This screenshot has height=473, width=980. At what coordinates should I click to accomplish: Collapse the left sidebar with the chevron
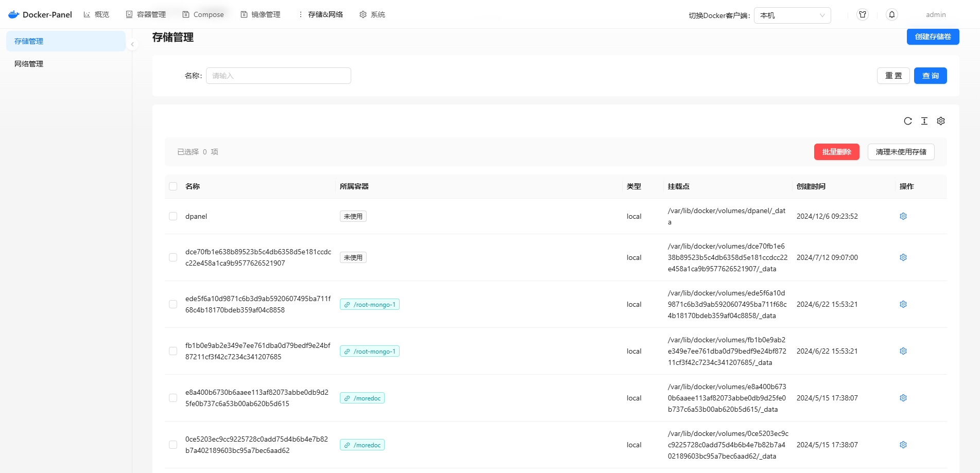point(132,44)
